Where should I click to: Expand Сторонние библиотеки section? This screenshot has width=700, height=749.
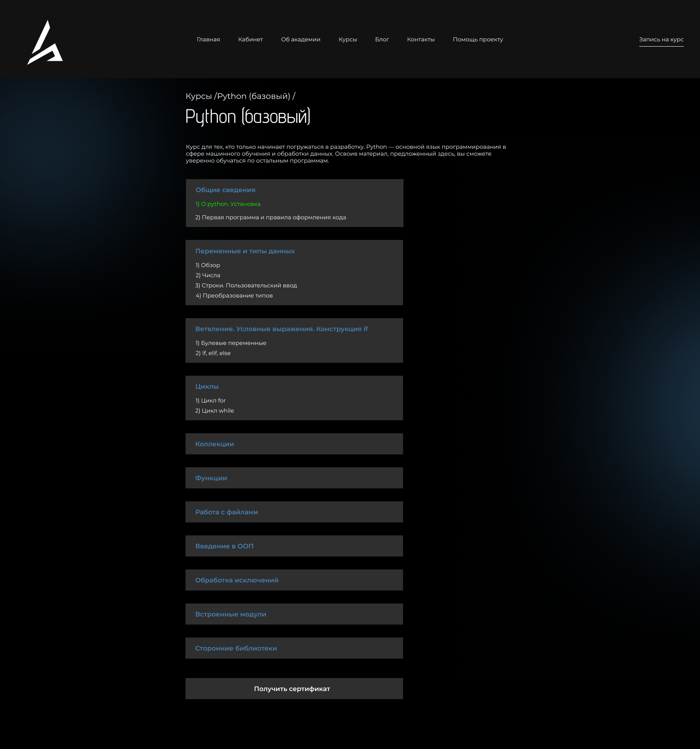click(294, 648)
